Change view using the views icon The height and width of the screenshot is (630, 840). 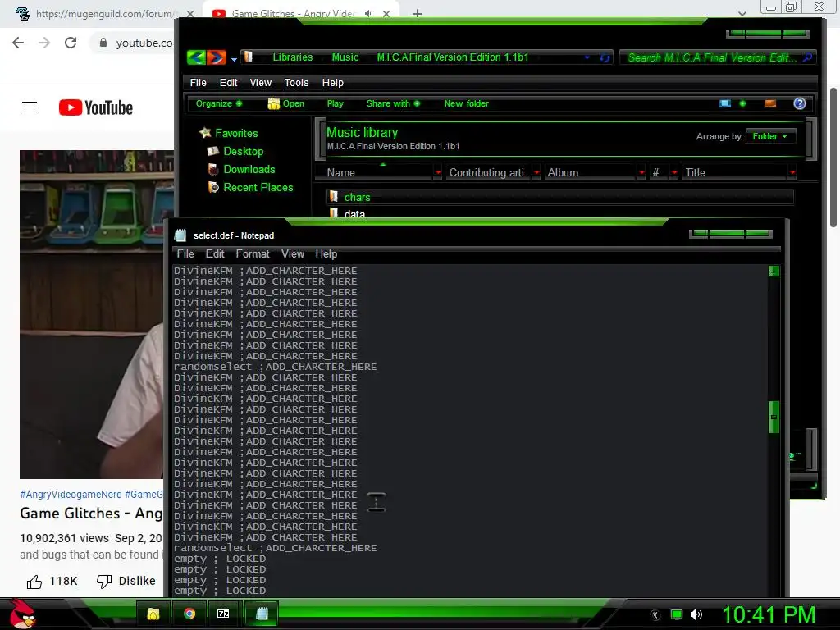point(725,103)
